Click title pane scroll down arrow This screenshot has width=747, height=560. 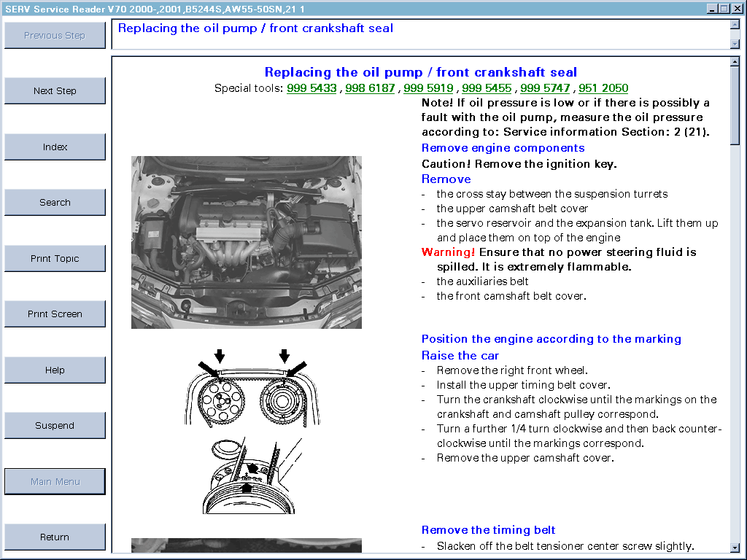tap(735, 44)
